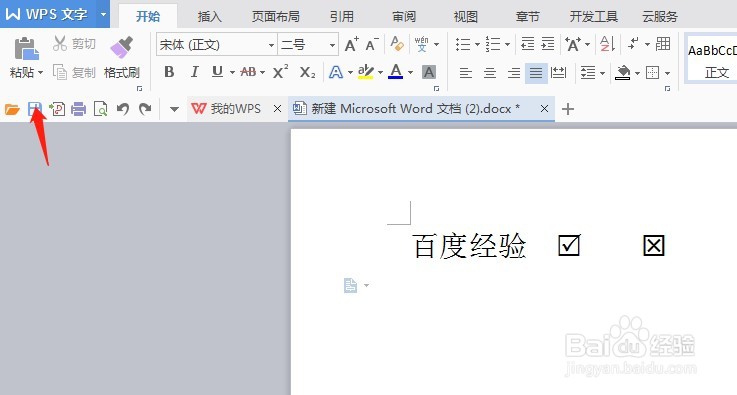Click the numbered list icon

(x=493, y=44)
